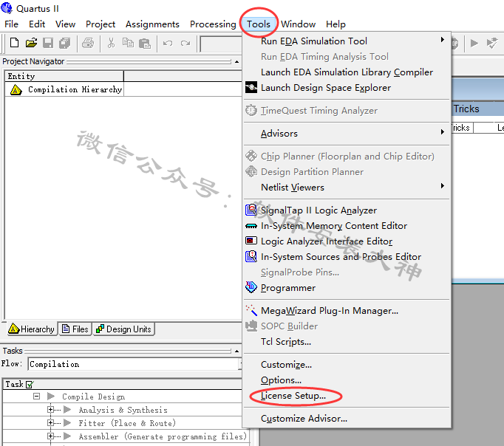
Task: Open the Help menu
Action: pos(336,24)
